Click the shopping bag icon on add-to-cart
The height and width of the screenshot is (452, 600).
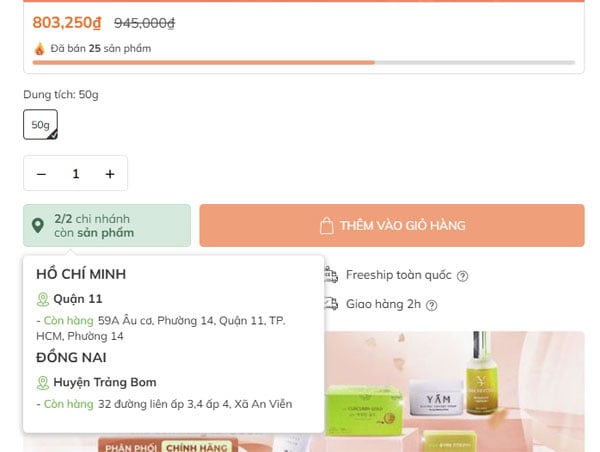click(x=326, y=226)
